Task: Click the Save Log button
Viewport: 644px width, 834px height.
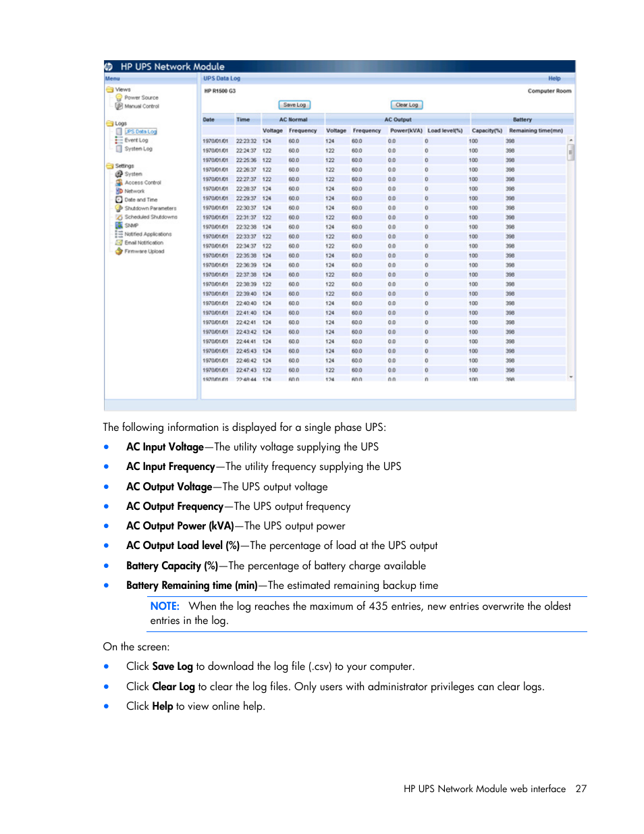Action: click(294, 105)
